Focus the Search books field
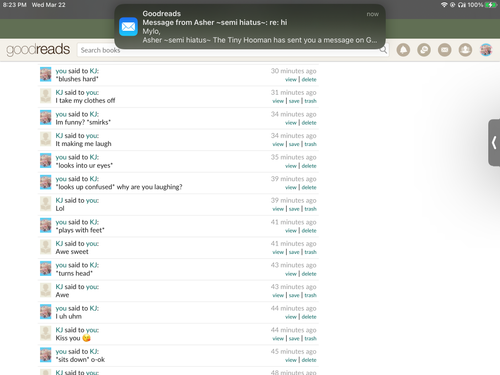Image resolution: width=500 pixels, height=375 pixels. (233, 50)
